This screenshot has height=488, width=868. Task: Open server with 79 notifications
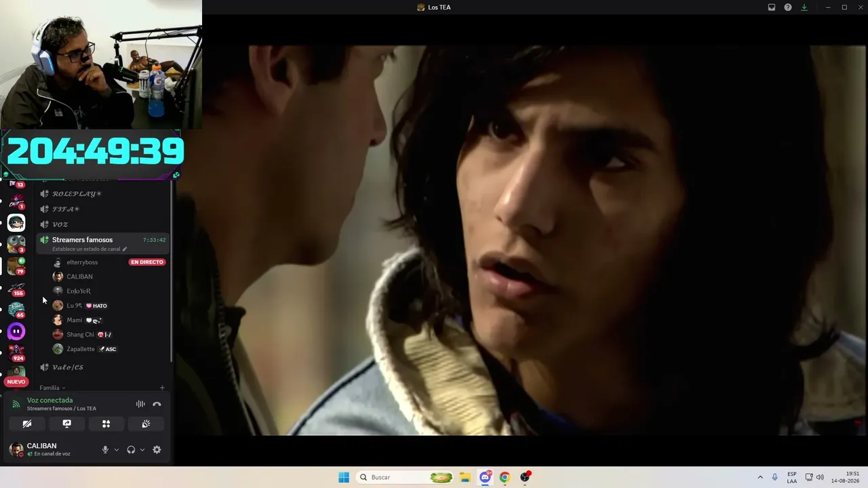point(16,266)
